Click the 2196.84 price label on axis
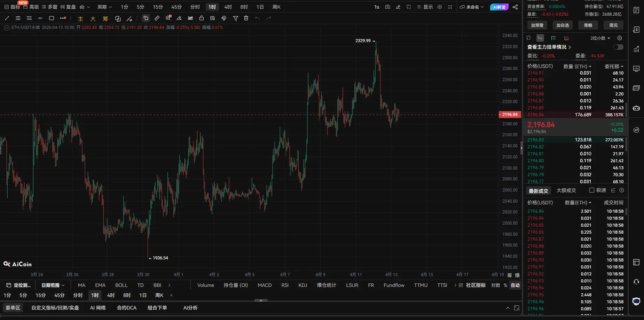The image size is (644, 320). point(510,115)
